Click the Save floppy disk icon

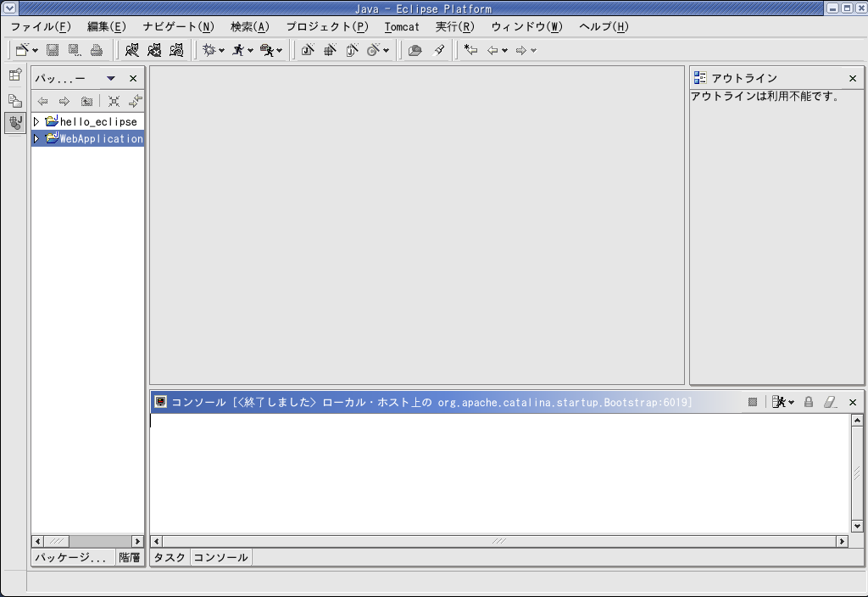[53, 50]
